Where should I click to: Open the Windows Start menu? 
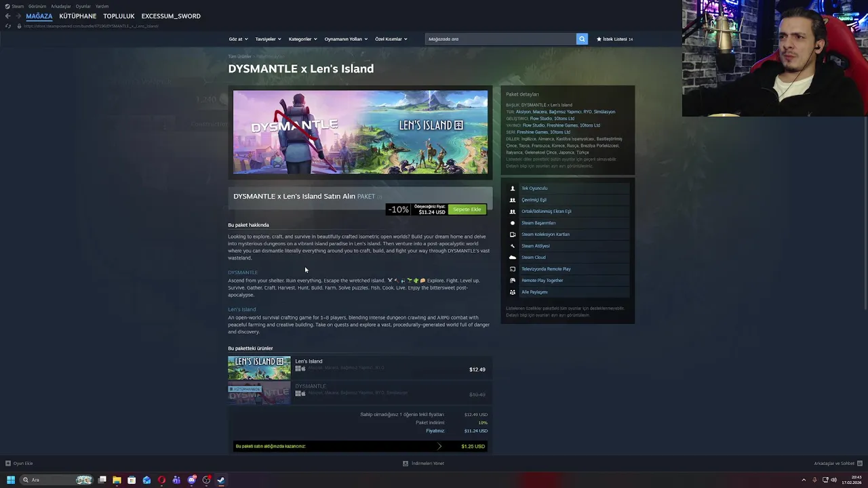[x=11, y=480]
